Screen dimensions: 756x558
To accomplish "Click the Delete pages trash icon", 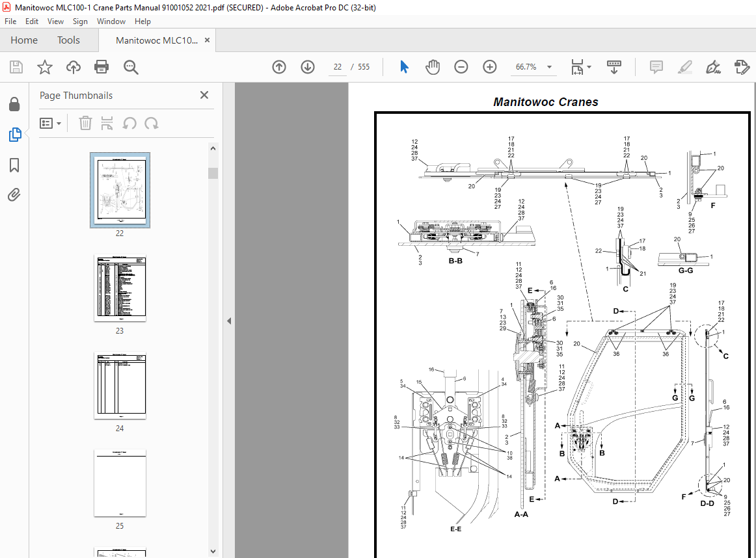I will [x=85, y=124].
